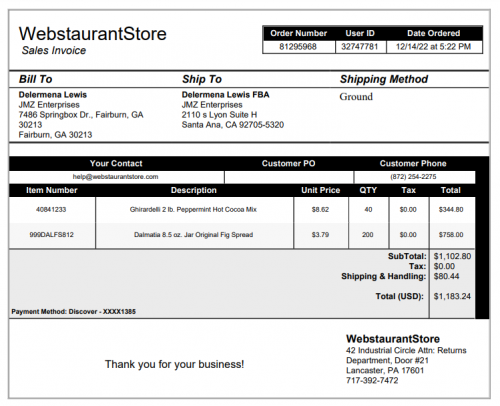Viewport: 500px width, 406px height.
Task: Click the Ship To section heading
Action: 202,79
